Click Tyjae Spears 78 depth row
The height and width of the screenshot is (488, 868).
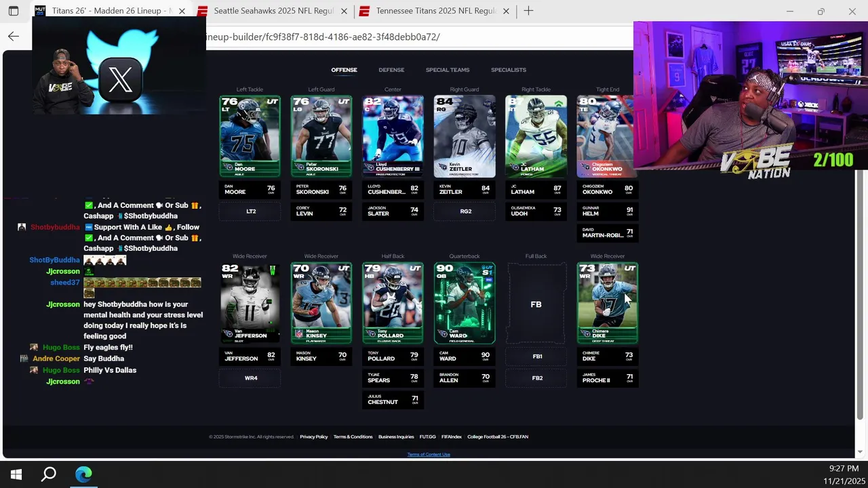pyautogui.click(x=393, y=378)
